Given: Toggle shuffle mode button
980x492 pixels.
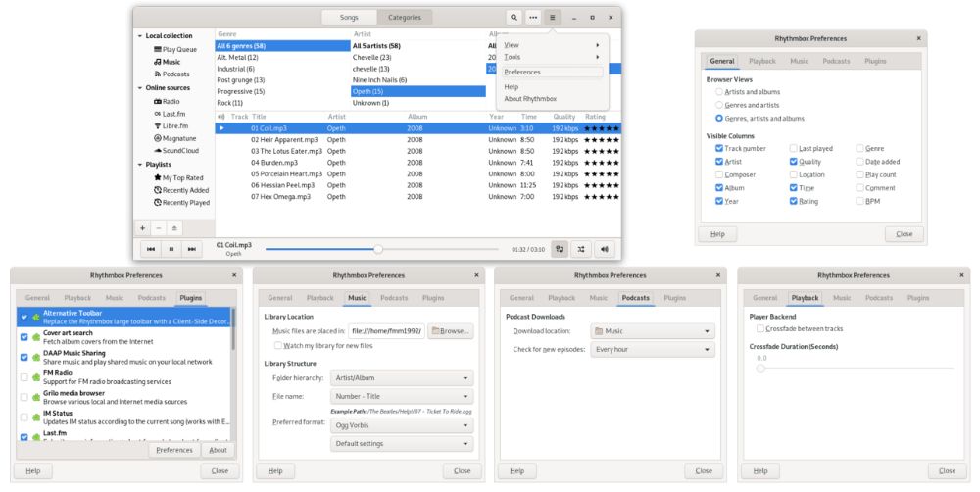Looking at the screenshot, I should pyautogui.click(x=581, y=249).
